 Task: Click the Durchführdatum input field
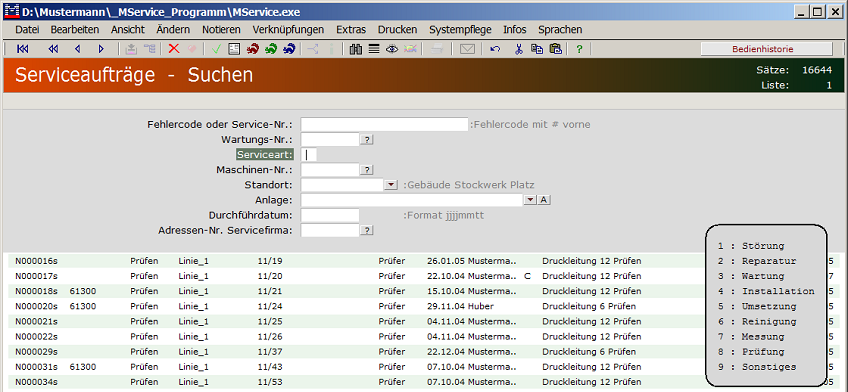(330, 215)
